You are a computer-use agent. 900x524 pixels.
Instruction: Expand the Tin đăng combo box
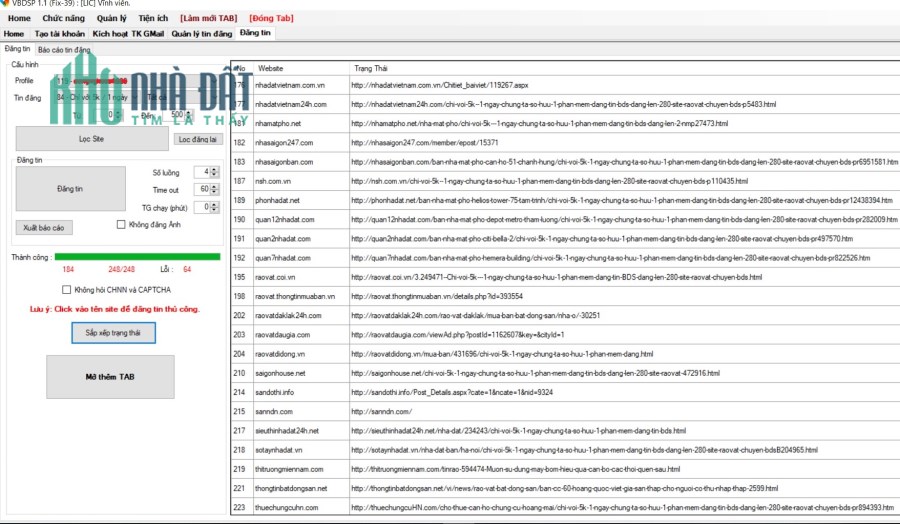coord(95,98)
